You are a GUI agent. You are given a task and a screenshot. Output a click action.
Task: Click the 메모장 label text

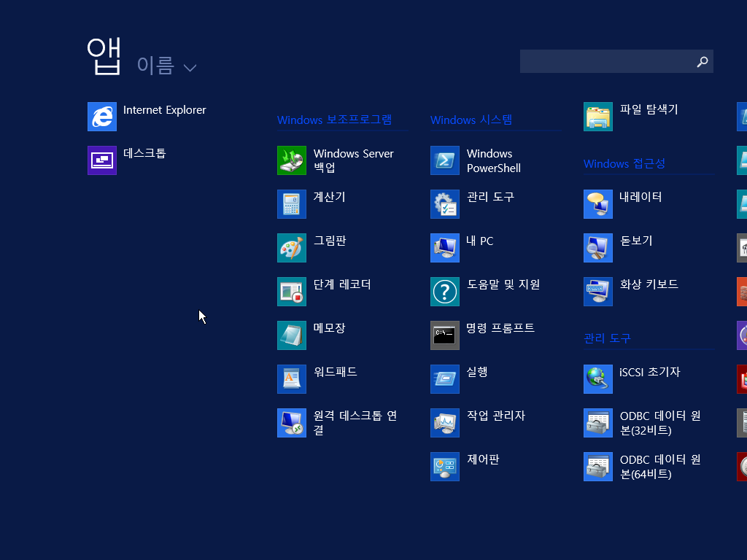pyautogui.click(x=329, y=328)
